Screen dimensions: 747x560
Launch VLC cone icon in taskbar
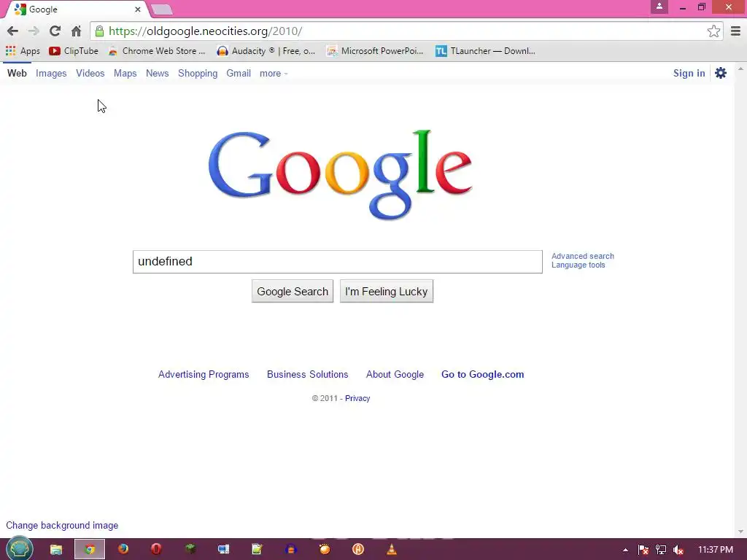click(392, 549)
